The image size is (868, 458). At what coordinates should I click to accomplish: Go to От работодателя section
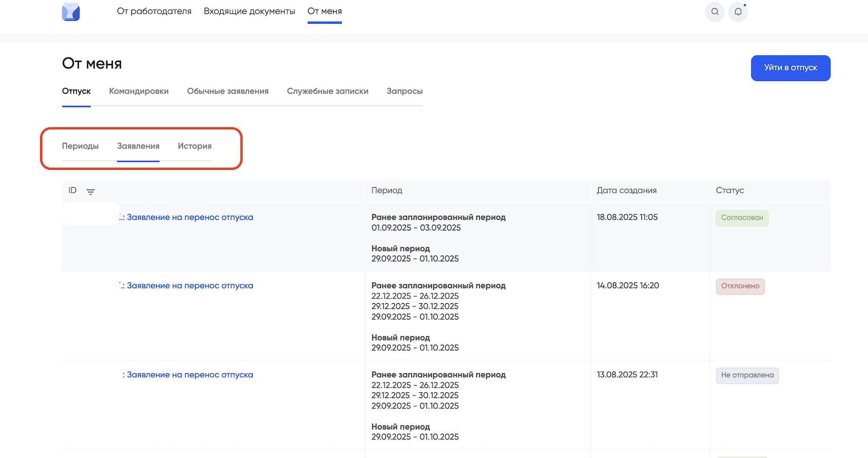click(154, 11)
